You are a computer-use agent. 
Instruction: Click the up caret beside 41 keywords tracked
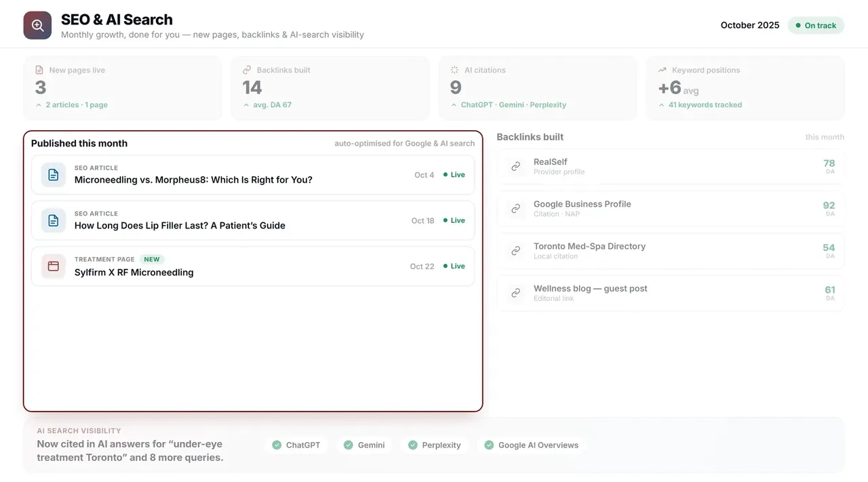point(661,105)
